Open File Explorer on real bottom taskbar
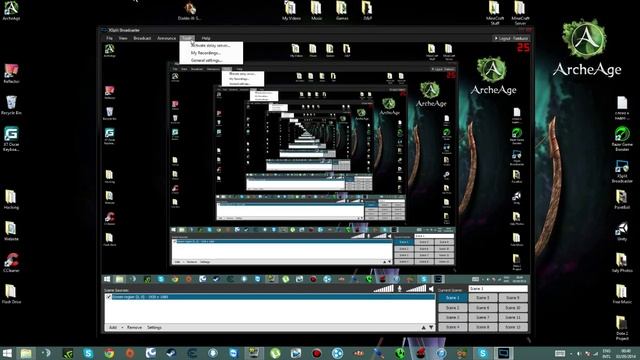640x360 pixels. tap(26, 353)
